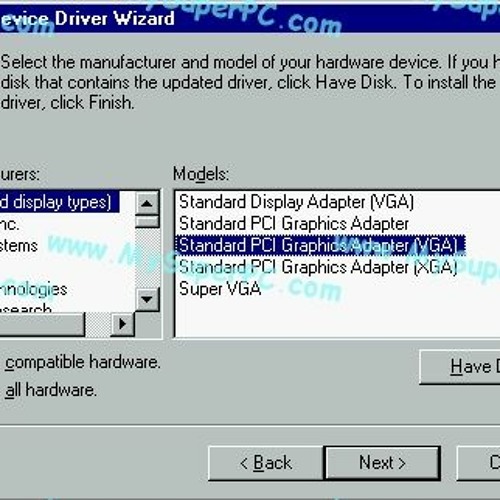Viewport: 500px width, 500px height.
Task: Select the Super VGA model
Action: 220,289
